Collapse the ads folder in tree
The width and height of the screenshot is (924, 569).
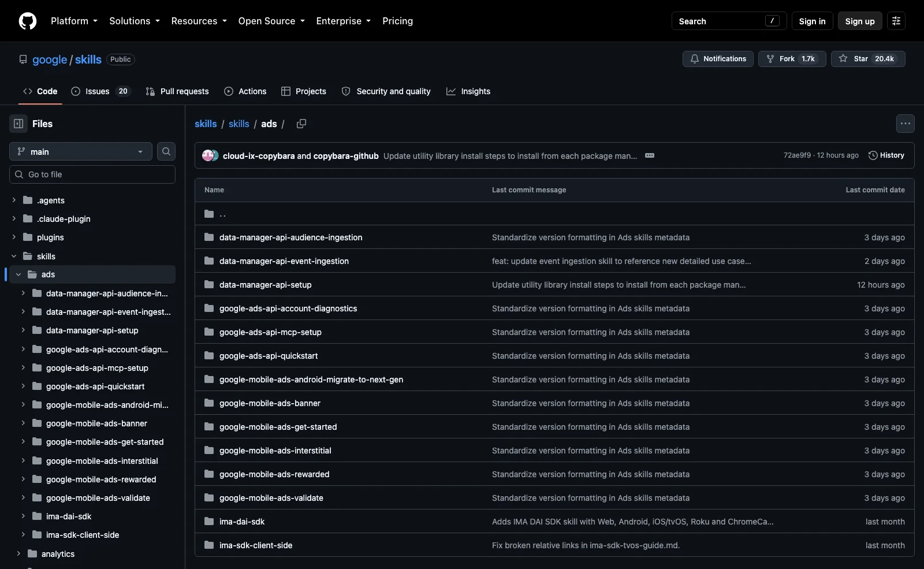coord(18,274)
